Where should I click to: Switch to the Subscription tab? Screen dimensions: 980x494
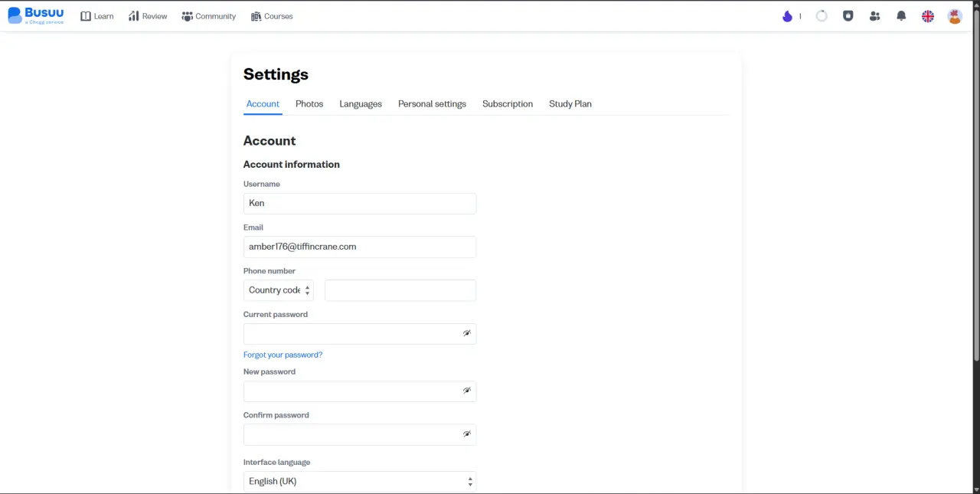508,104
